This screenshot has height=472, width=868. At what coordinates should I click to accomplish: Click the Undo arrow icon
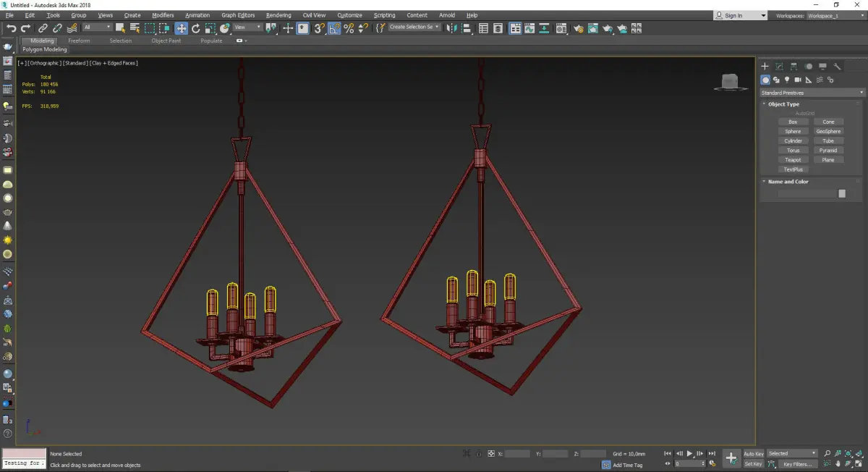[x=11, y=28]
